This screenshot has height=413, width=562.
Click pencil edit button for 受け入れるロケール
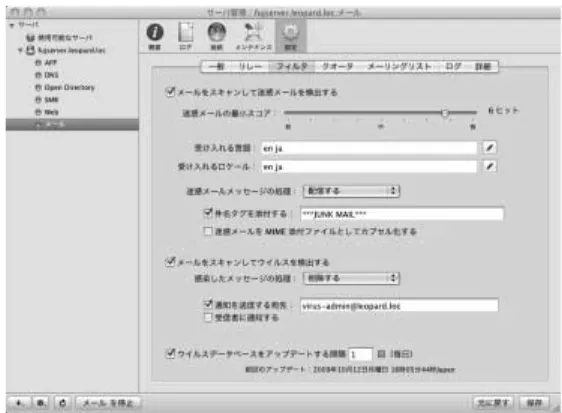[490, 166]
